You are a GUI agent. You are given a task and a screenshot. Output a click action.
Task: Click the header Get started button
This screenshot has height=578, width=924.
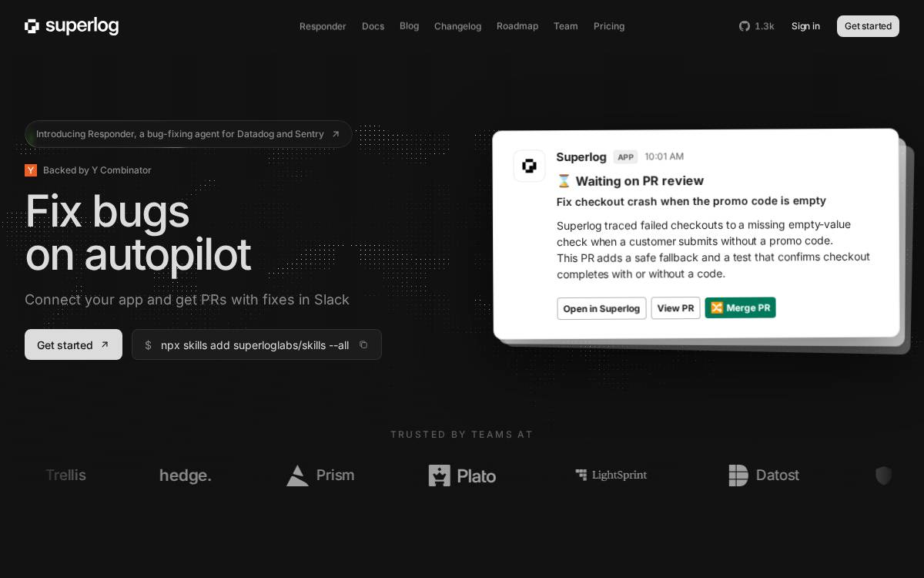(x=868, y=26)
